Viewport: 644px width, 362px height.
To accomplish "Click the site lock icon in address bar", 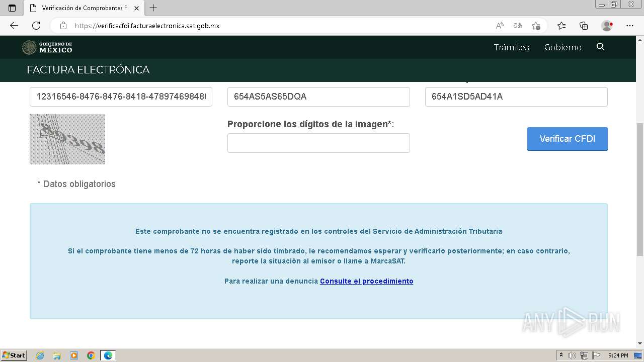I will click(x=63, y=26).
